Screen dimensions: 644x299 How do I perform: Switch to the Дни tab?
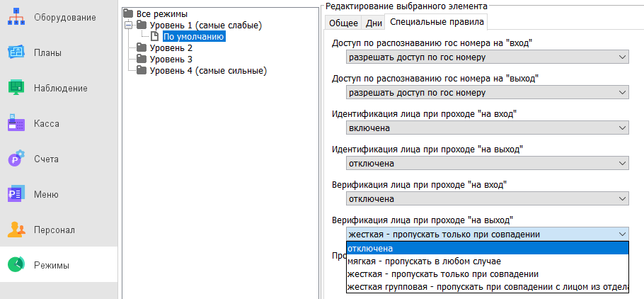374,23
